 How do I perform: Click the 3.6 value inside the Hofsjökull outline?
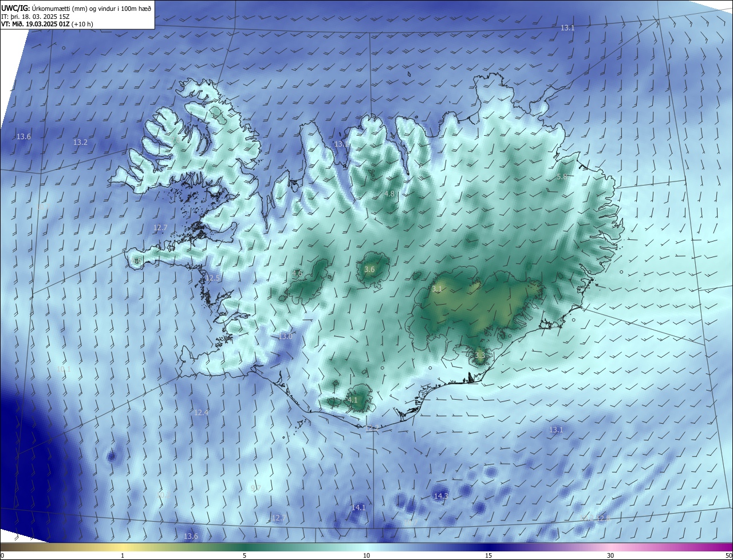click(x=369, y=270)
